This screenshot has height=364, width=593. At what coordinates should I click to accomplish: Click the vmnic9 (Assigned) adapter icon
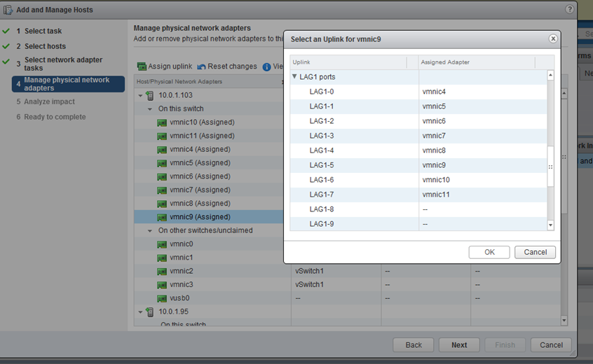(162, 218)
